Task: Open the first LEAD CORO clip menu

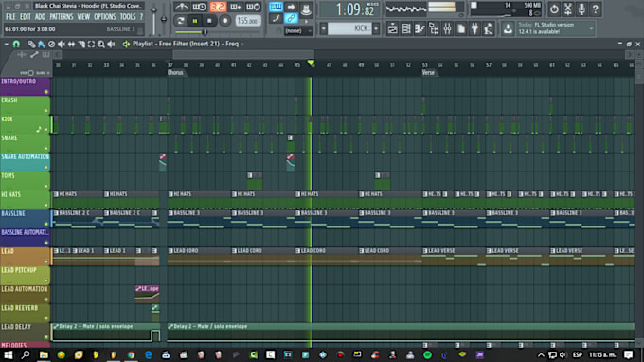Action: [170, 250]
